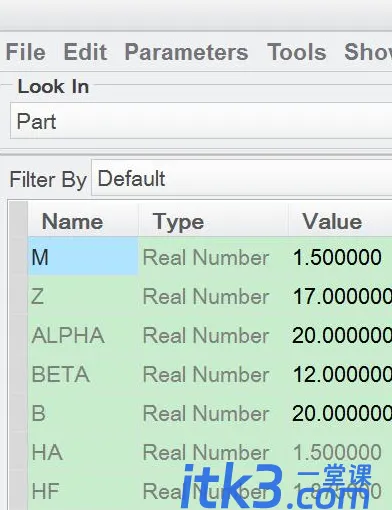Select the ALPHA parameter name cell
This screenshot has width=392, height=510.
click(83, 335)
